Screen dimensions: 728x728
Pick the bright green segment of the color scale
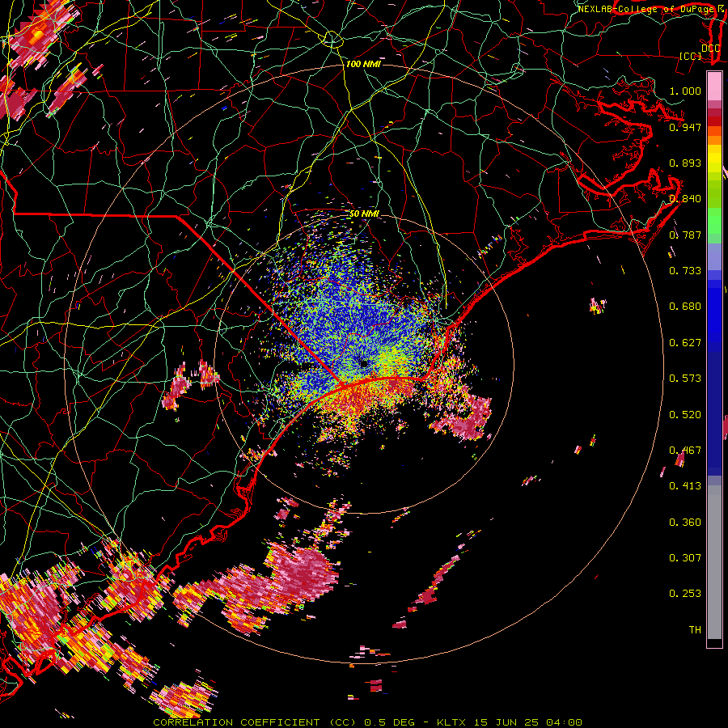tap(714, 221)
